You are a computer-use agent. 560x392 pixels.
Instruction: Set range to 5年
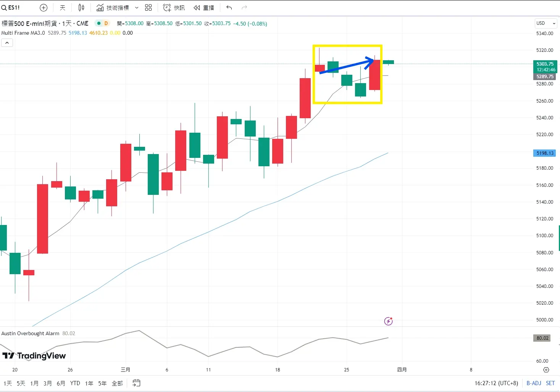102,383
